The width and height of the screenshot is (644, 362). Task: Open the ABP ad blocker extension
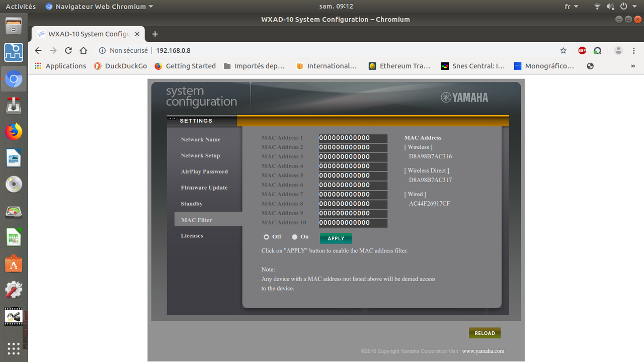[x=582, y=50]
